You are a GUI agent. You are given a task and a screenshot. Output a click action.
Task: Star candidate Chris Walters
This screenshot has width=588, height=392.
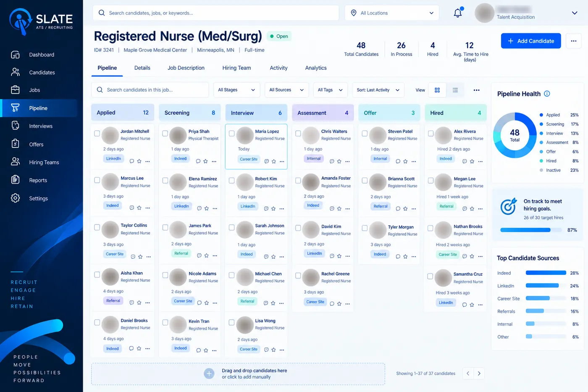339,161
